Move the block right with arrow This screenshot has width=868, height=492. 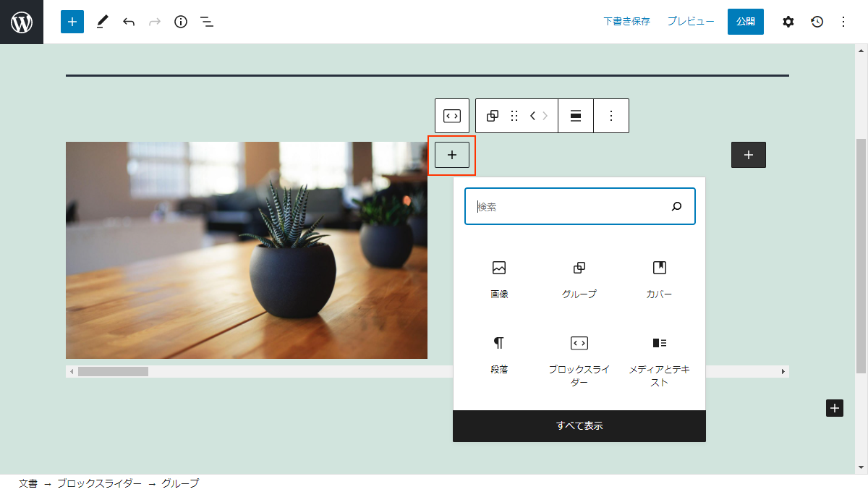pyautogui.click(x=545, y=116)
